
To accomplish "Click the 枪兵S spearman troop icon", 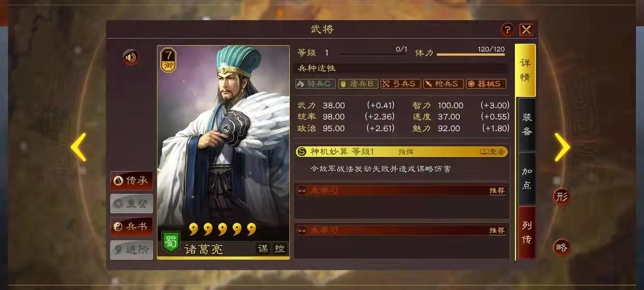I will tap(443, 84).
